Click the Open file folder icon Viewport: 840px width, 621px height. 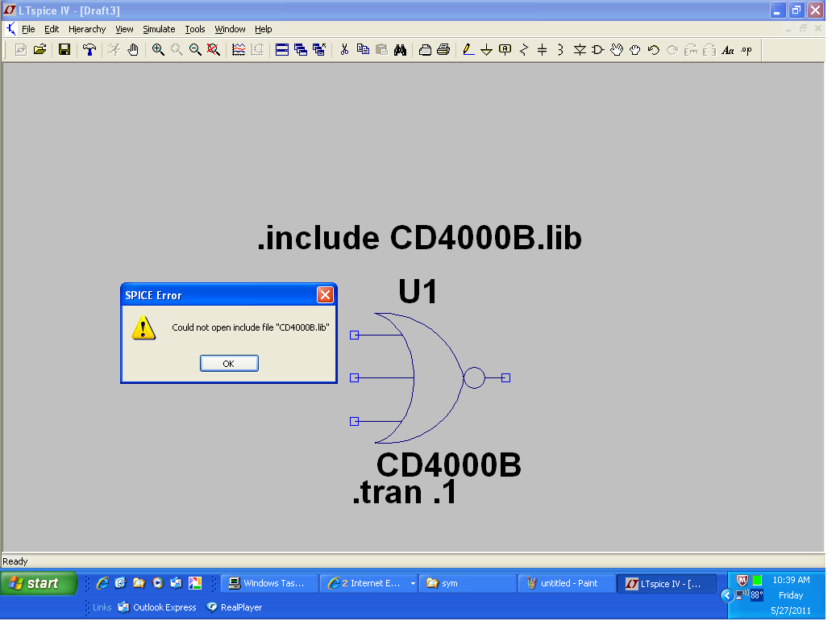point(40,50)
